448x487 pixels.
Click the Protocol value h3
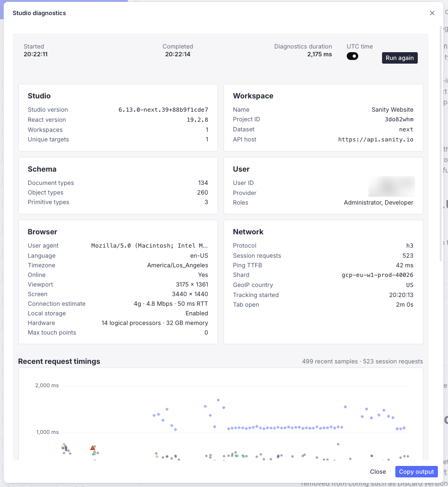click(410, 246)
